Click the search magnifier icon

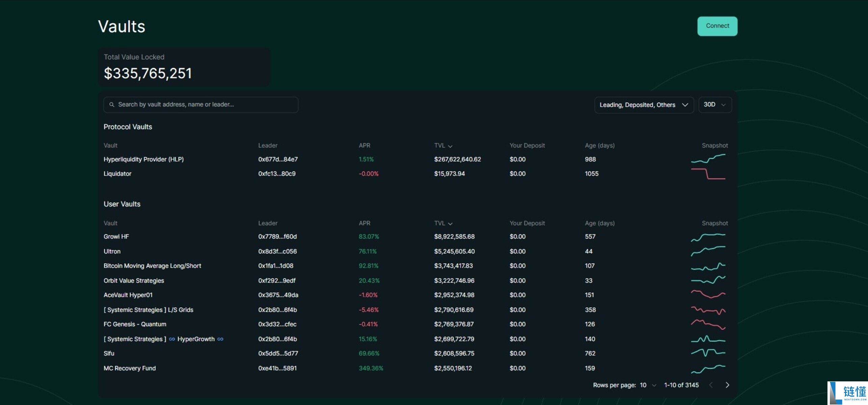(x=112, y=105)
